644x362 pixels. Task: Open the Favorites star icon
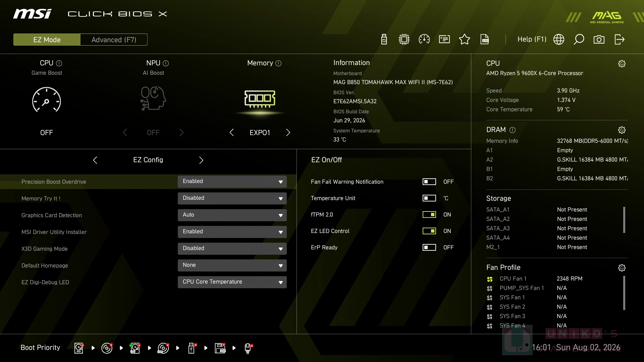pos(465,40)
